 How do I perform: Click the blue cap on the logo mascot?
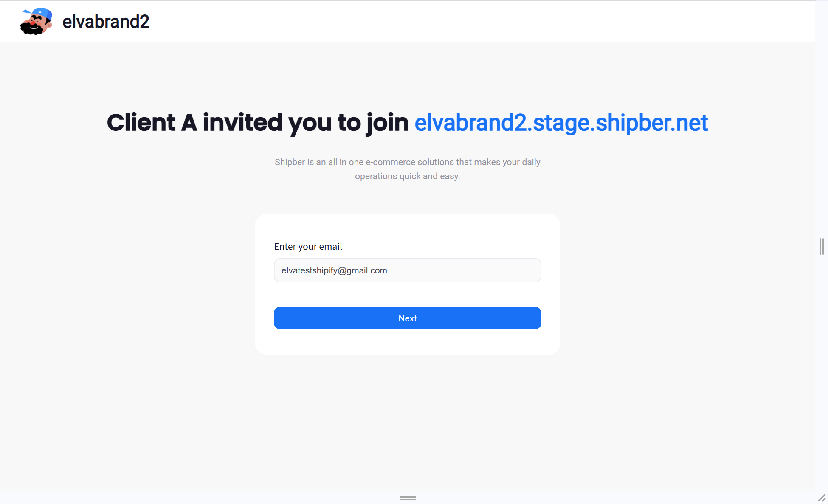pos(41,14)
